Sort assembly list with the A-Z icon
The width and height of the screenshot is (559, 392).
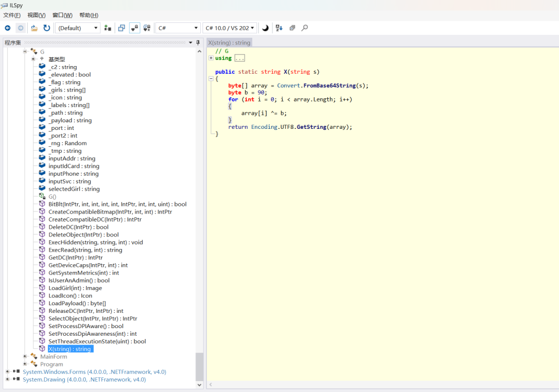coord(279,28)
